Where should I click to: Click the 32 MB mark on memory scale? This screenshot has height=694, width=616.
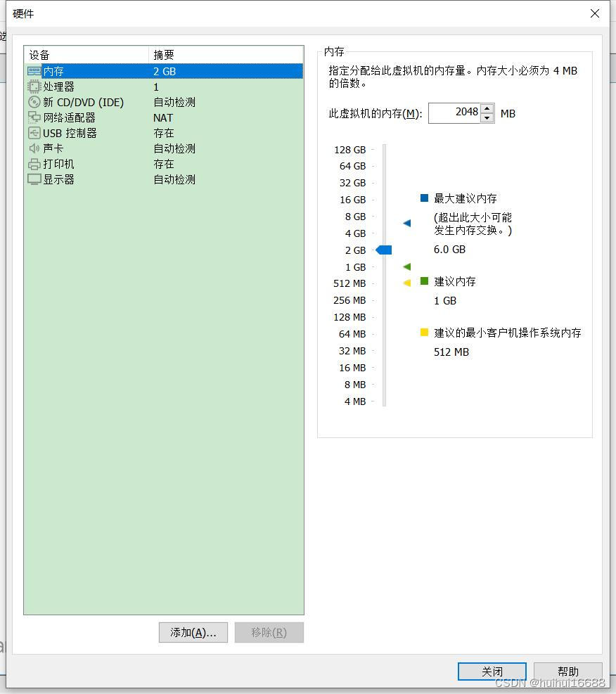click(x=352, y=351)
